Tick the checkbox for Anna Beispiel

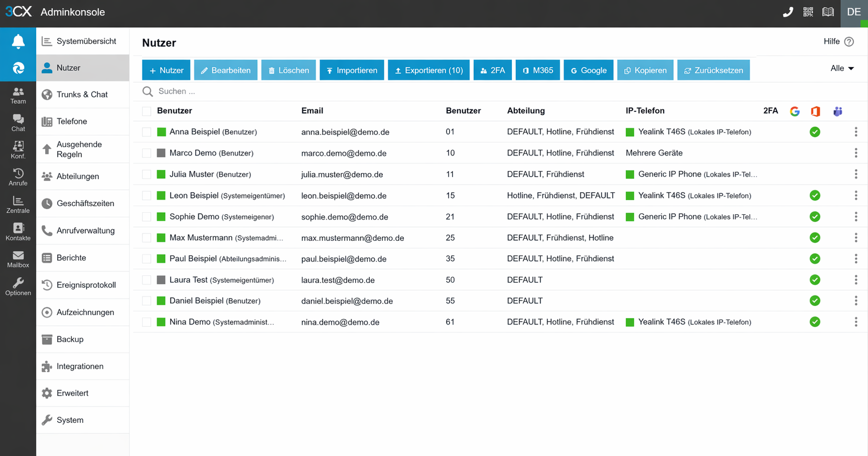click(147, 132)
